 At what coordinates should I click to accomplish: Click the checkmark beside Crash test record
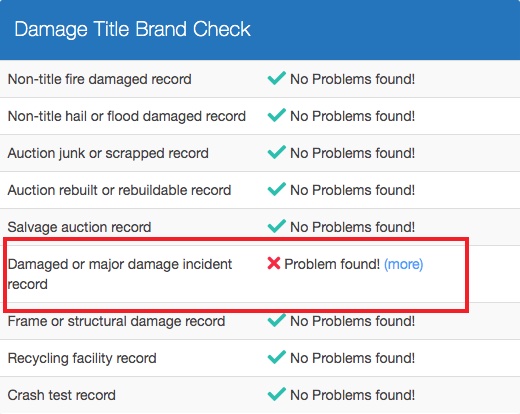point(276,394)
